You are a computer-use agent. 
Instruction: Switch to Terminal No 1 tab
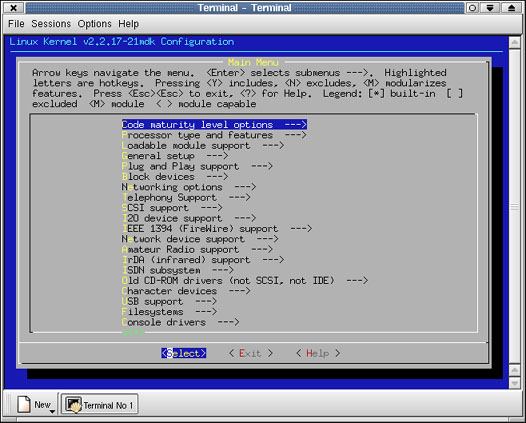click(x=100, y=404)
